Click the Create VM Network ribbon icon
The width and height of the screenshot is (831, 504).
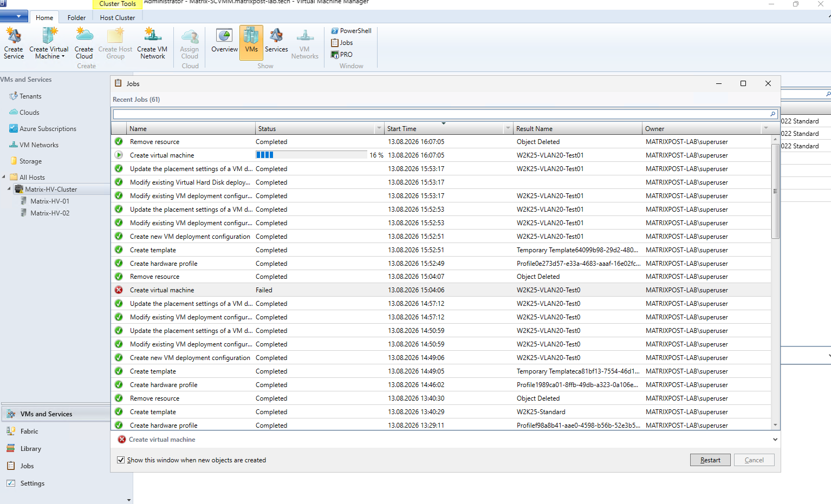tap(152, 43)
